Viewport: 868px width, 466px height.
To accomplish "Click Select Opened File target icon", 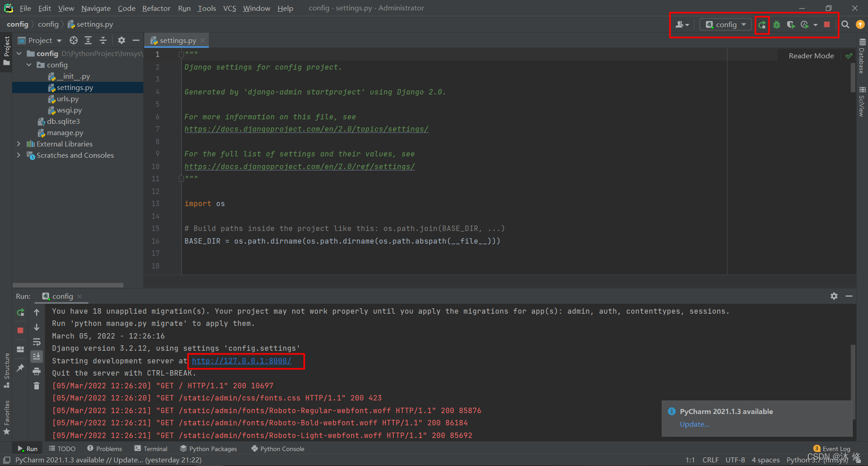I will pyautogui.click(x=74, y=41).
